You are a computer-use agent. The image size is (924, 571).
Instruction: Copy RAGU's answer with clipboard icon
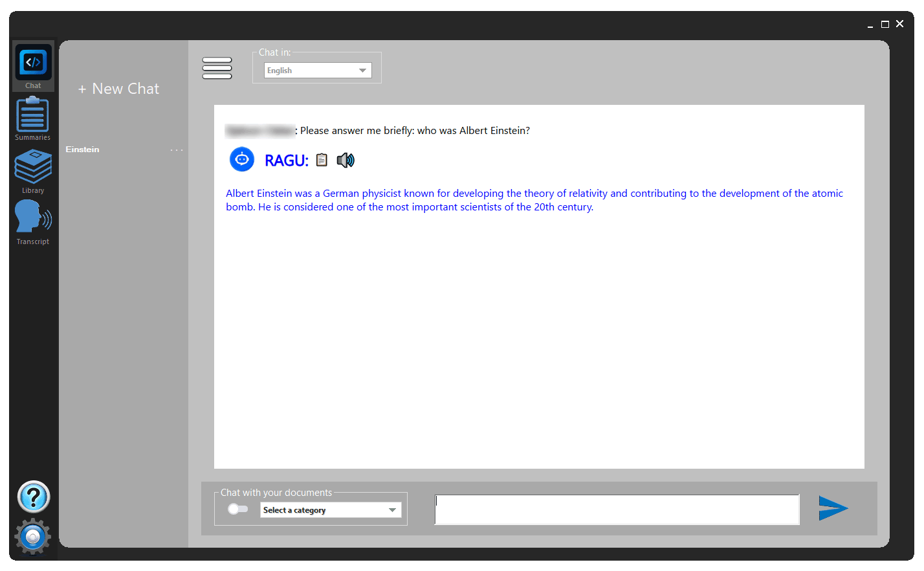(322, 160)
